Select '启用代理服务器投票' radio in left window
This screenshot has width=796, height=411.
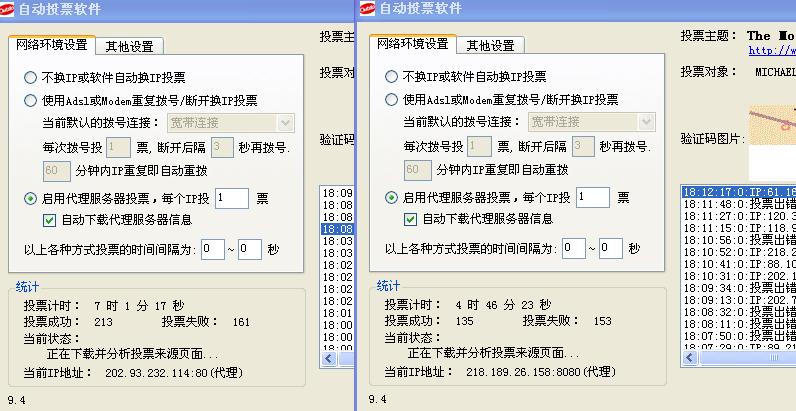coord(31,198)
